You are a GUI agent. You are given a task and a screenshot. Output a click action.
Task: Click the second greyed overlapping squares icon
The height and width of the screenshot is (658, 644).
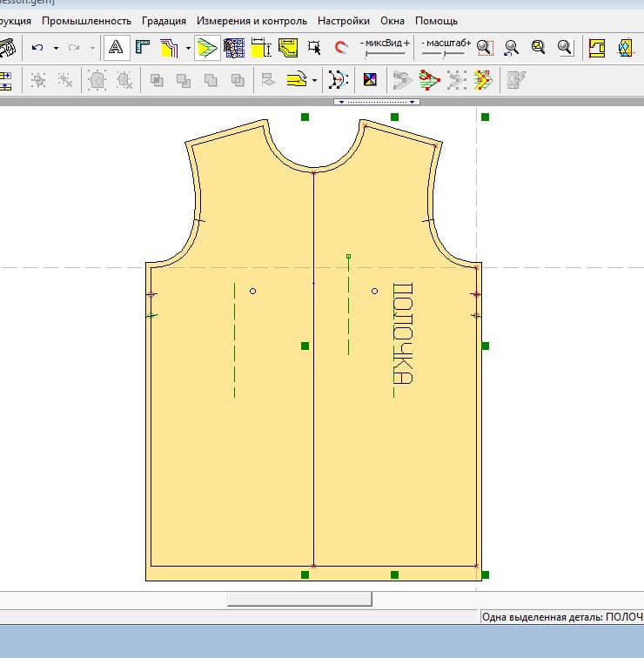(184, 80)
